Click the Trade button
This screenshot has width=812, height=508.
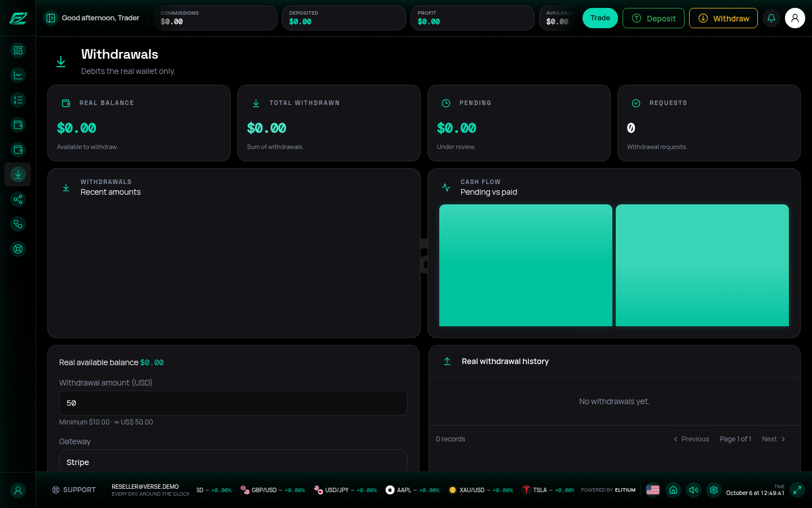click(600, 18)
